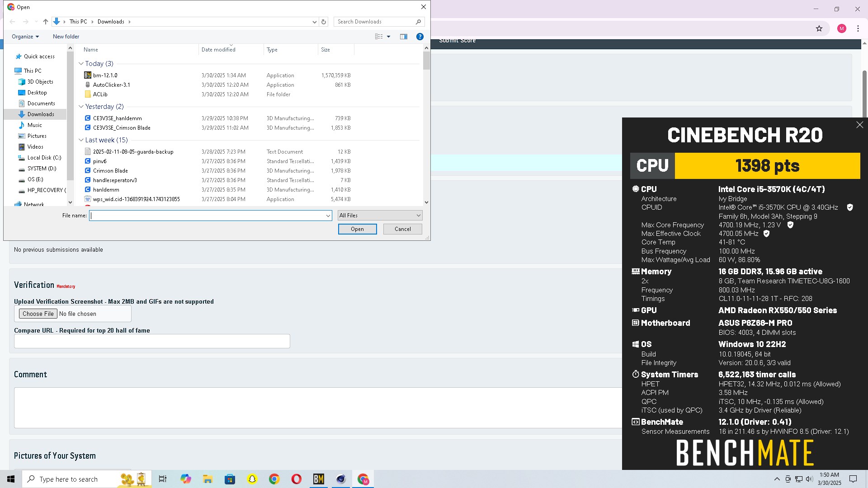Select AutoClicker-3.1 application
The height and width of the screenshot is (488, 868).
[111, 85]
